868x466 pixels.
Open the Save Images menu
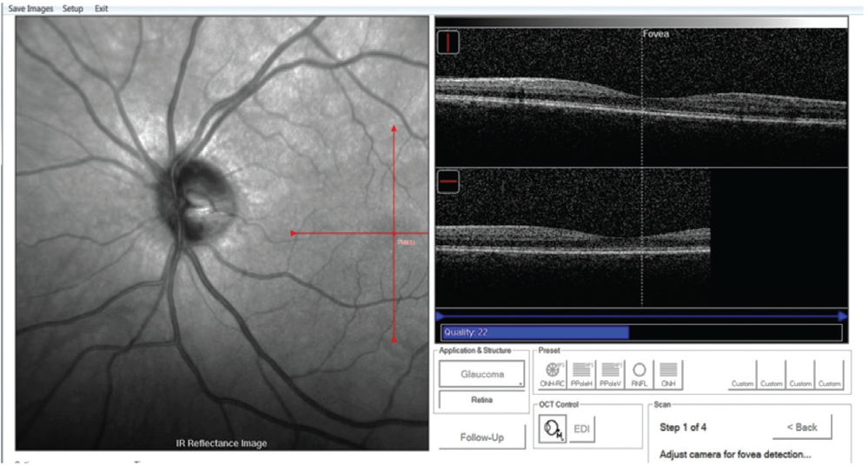click(x=30, y=9)
